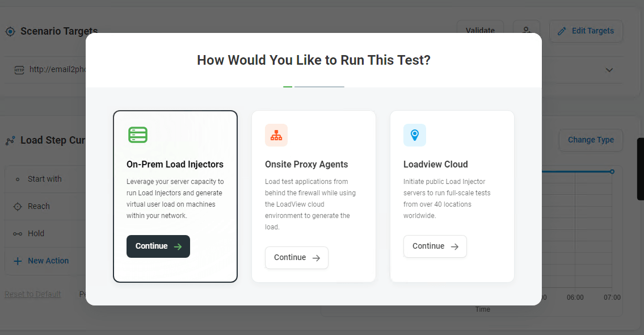Click the 'Onsite Proxy Agents' card title
The image size is (644, 335).
(306, 165)
